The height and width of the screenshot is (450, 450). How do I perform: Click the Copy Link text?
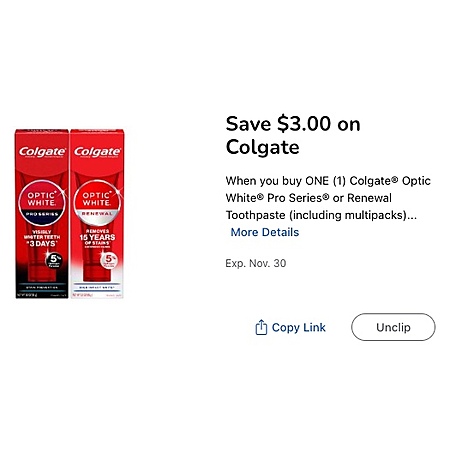(299, 327)
